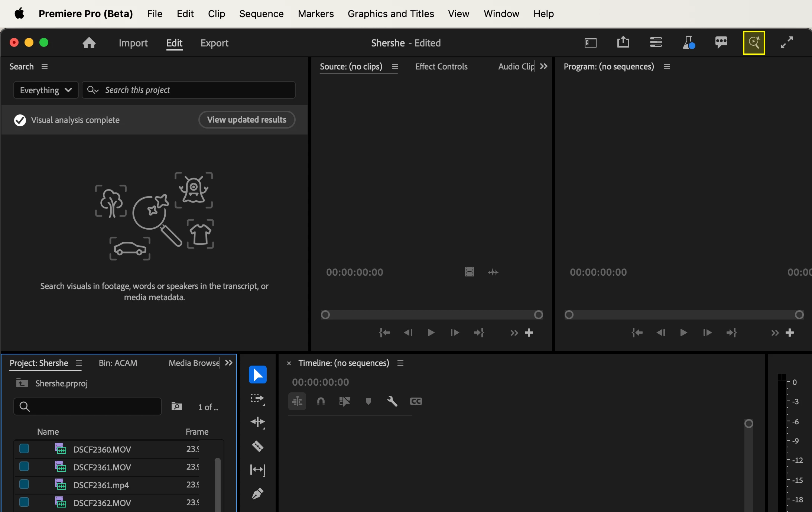Select the Pen tool
This screenshot has width=812, height=512.
[x=258, y=493]
